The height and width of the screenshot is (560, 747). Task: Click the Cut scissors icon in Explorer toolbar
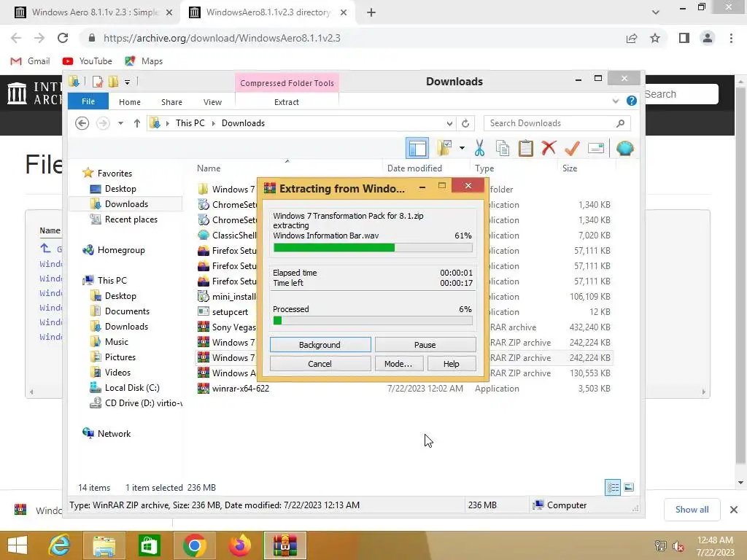(479, 148)
